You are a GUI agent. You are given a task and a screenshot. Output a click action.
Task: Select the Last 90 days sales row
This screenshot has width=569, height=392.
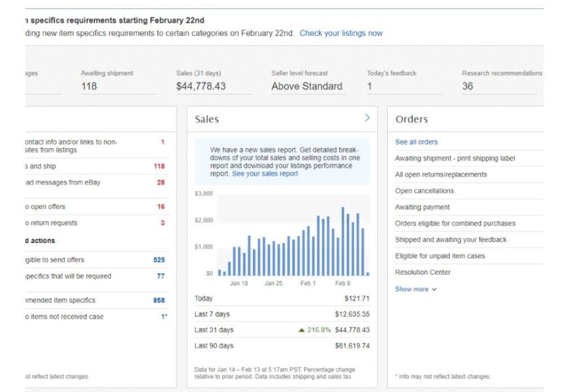pyautogui.click(x=282, y=346)
